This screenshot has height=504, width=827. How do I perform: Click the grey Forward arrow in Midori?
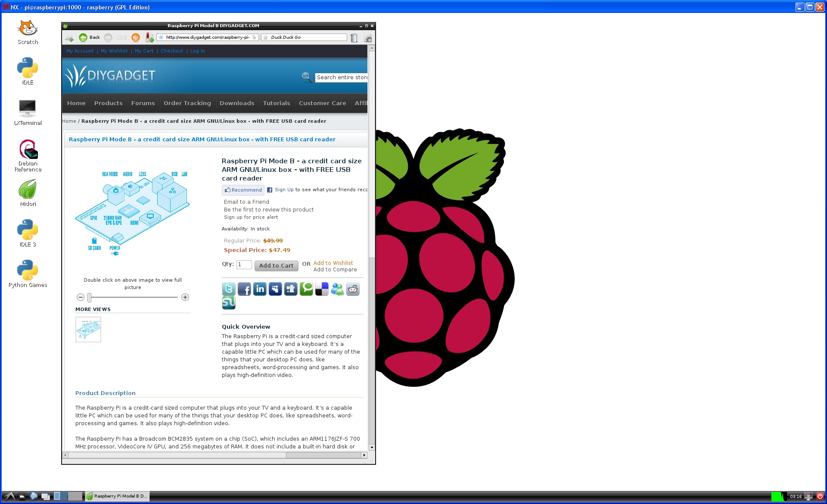[x=108, y=37]
